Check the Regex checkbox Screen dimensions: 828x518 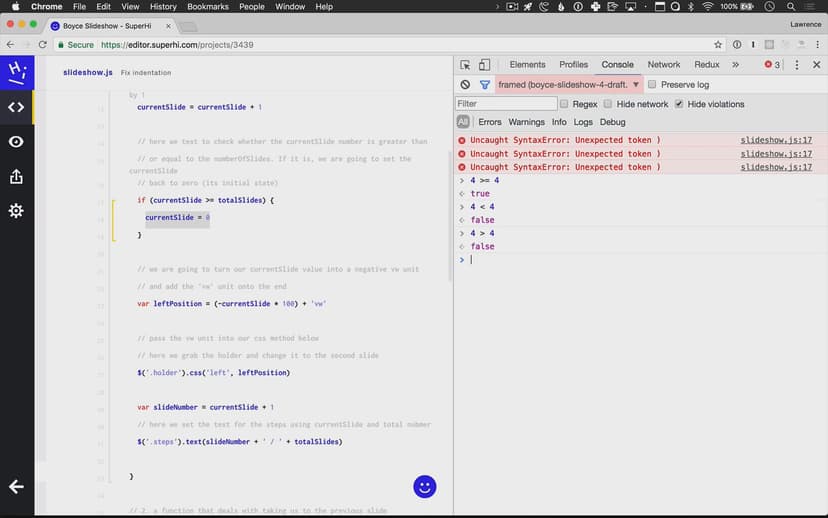coord(564,104)
